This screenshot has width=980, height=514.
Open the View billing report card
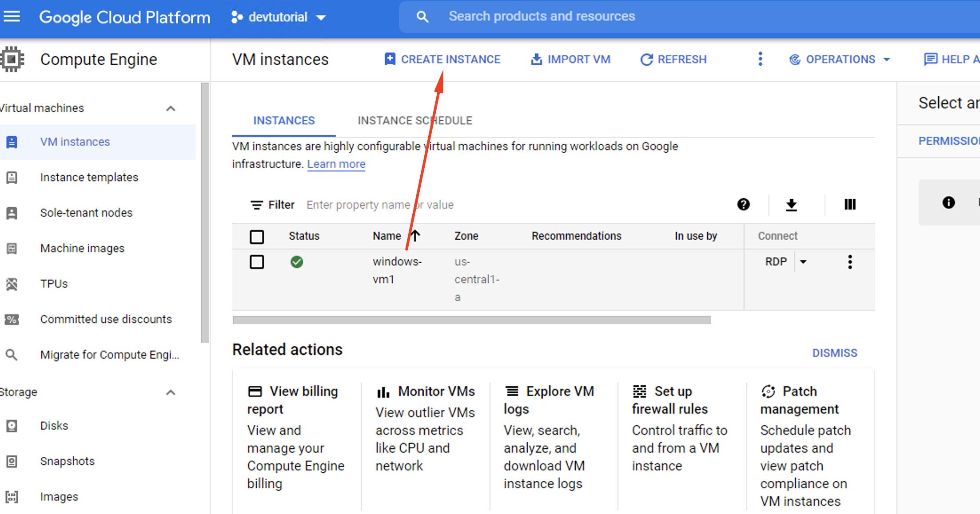[296, 437]
